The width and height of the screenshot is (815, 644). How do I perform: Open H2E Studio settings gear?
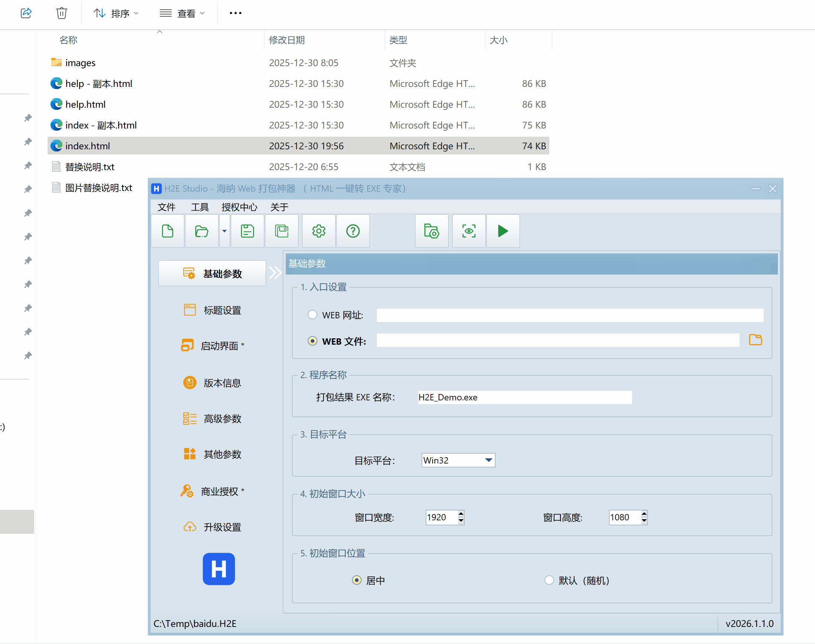(318, 231)
